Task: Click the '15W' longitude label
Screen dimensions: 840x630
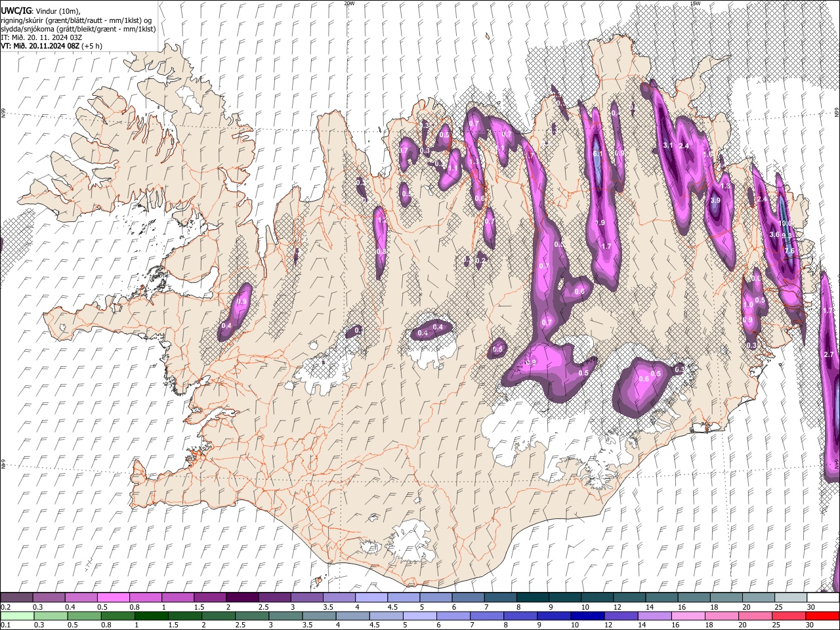Action: (x=696, y=3)
